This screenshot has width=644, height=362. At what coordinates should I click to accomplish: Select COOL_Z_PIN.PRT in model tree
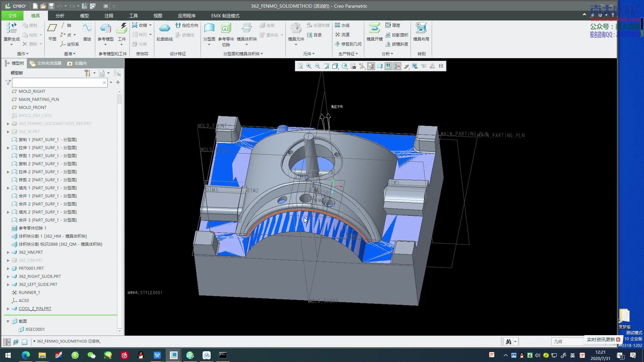tap(35, 309)
